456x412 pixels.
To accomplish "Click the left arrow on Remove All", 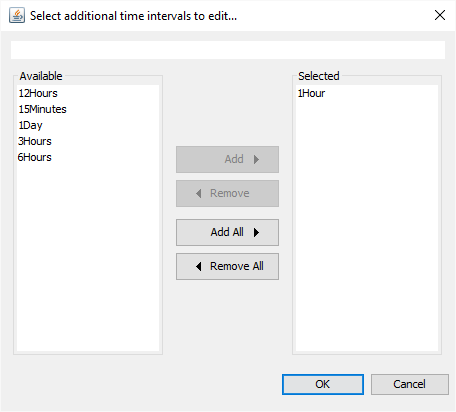I will click(199, 266).
